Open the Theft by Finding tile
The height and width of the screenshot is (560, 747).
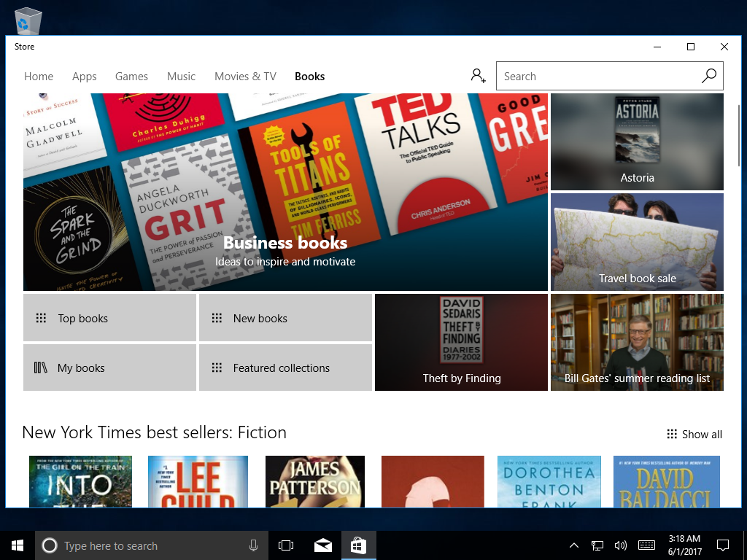461,343
